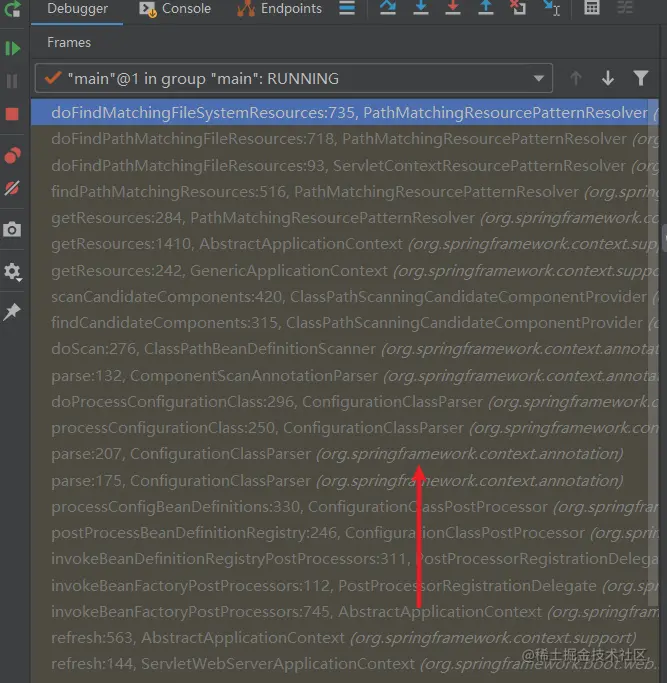Select frame parse:175 ConfigurationClassParser
The height and width of the screenshot is (683, 667).
(344, 480)
